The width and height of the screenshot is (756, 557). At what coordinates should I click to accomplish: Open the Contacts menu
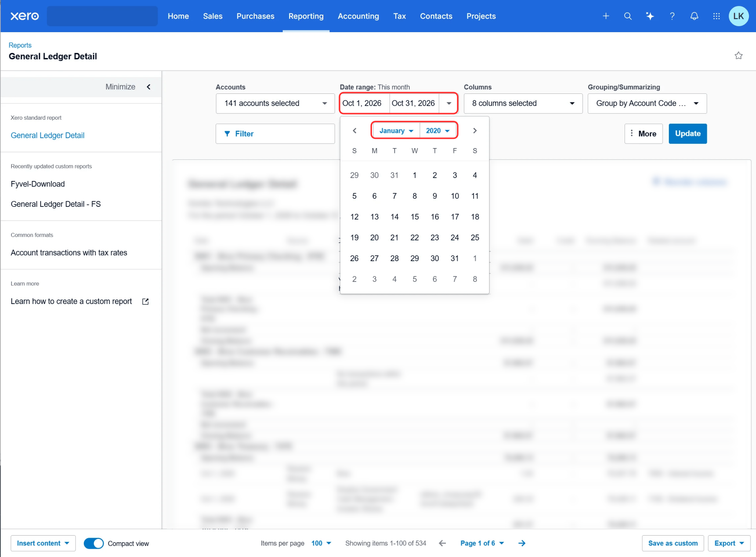436,16
